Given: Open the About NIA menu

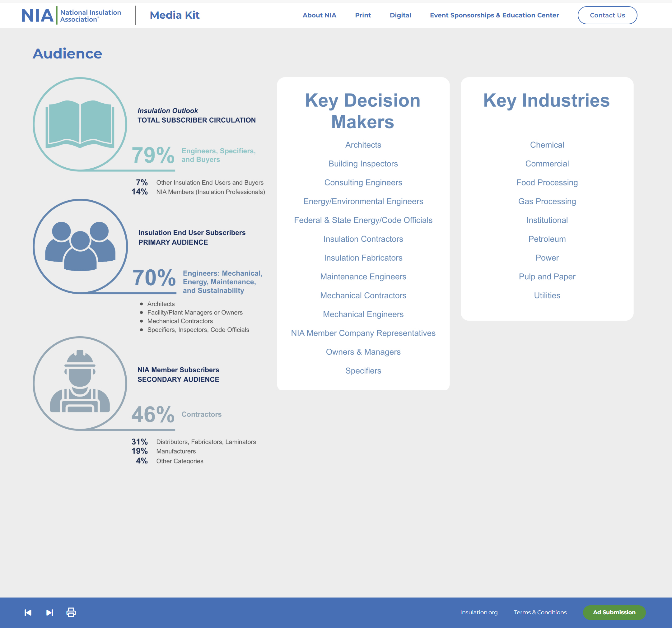Looking at the screenshot, I should [x=319, y=15].
